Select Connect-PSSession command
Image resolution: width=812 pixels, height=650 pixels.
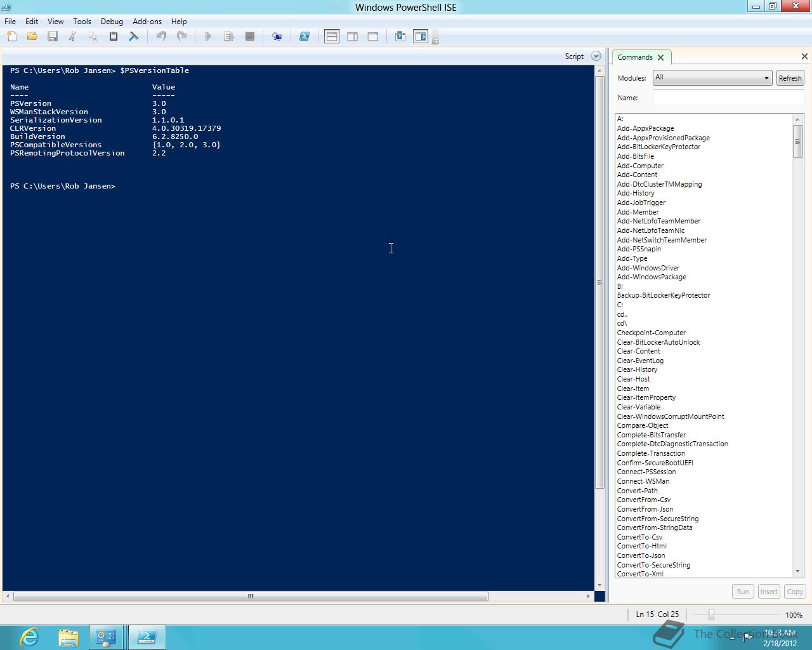tap(646, 472)
